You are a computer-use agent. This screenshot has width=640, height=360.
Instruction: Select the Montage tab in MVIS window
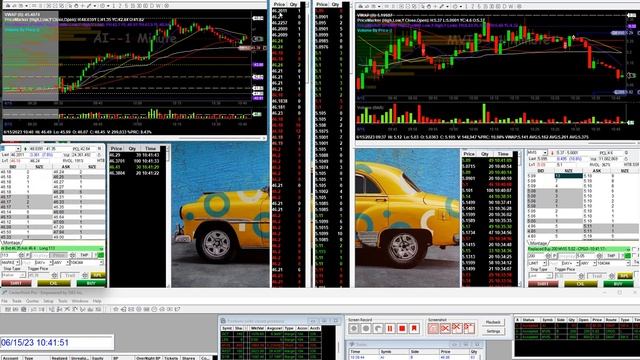pos(538,243)
